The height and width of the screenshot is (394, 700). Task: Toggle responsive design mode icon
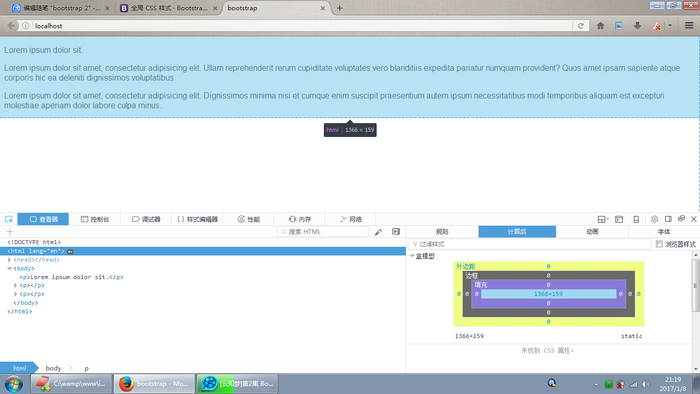[636, 219]
